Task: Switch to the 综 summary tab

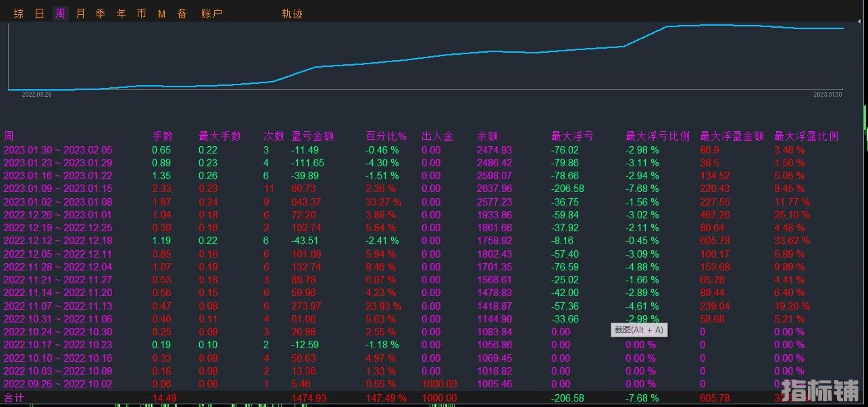Action: click(x=18, y=14)
